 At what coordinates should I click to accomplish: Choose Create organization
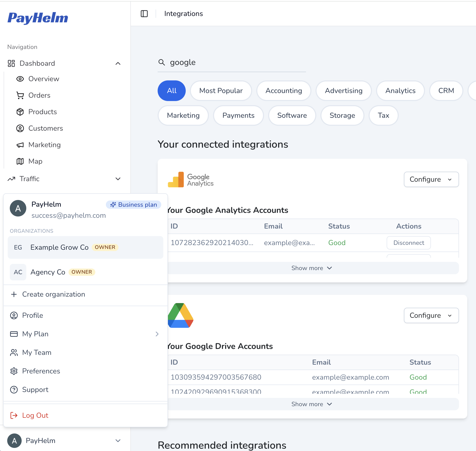[86, 294]
